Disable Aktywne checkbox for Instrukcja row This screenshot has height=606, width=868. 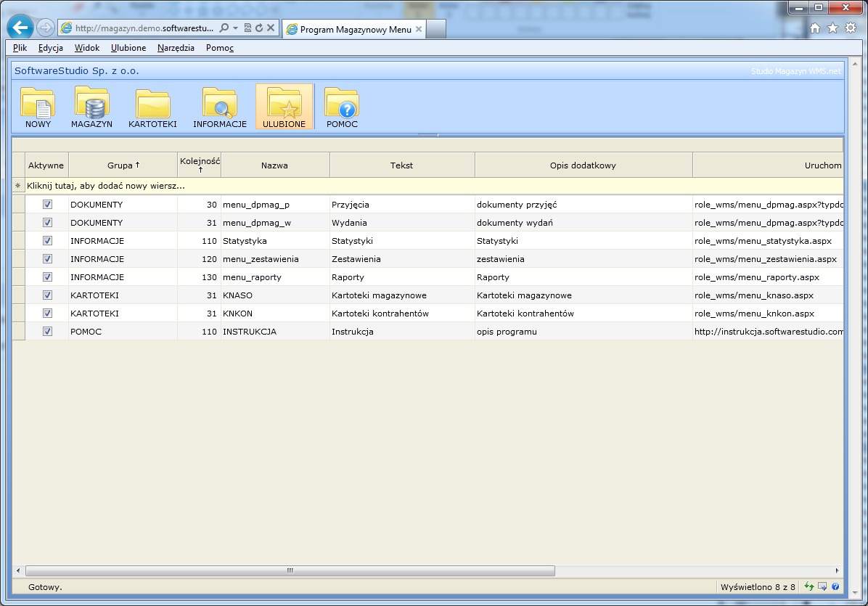(48, 332)
